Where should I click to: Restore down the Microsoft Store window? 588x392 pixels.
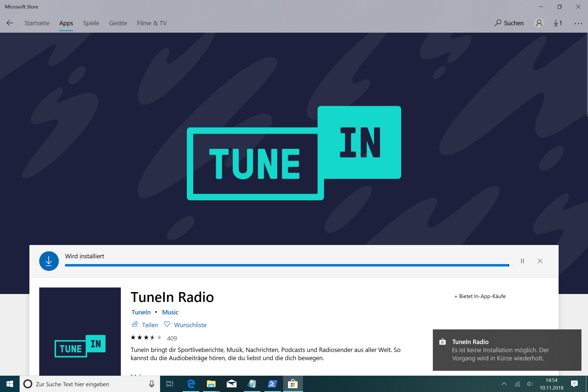click(x=559, y=7)
